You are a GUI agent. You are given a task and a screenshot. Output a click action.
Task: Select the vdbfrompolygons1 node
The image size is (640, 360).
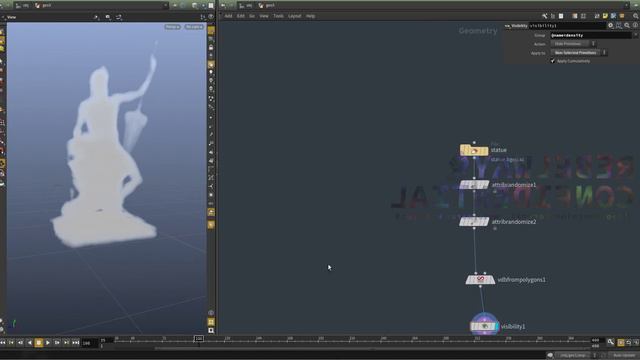(x=480, y=280)
